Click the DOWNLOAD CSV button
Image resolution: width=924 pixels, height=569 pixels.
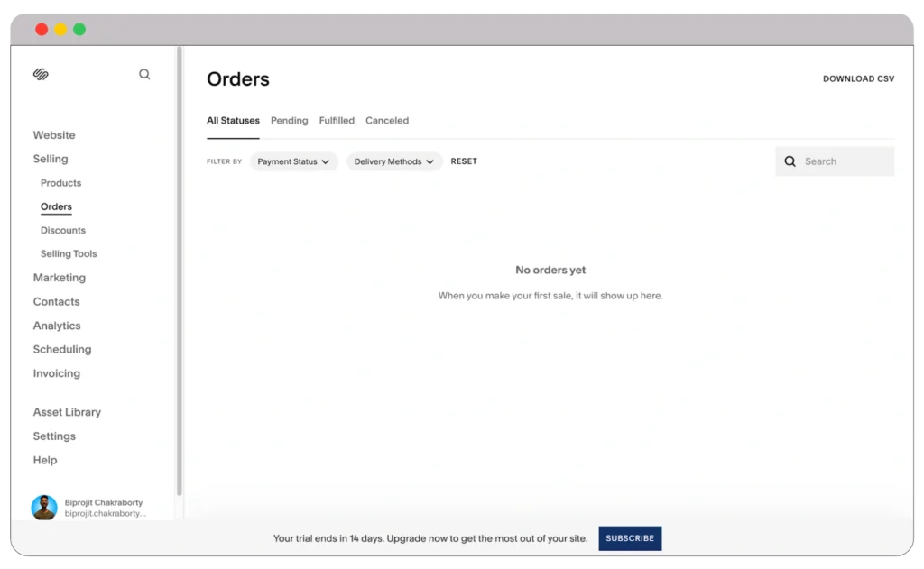point(858,78)
